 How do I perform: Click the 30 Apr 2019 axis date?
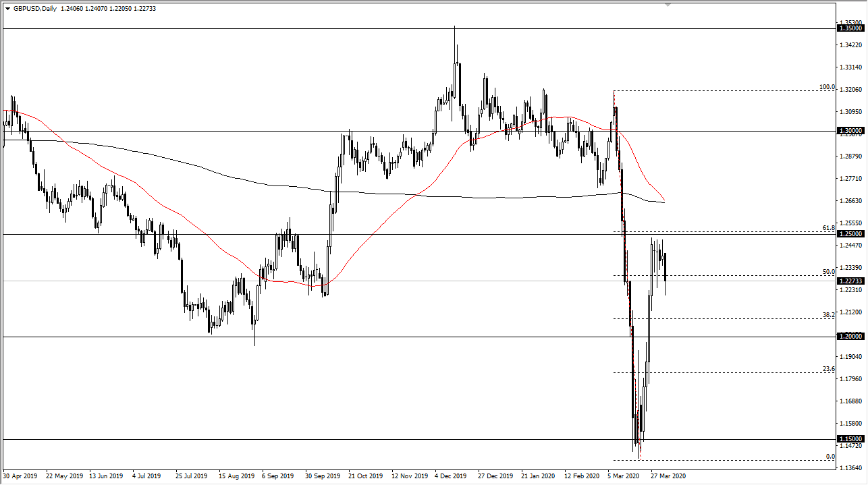21,476
